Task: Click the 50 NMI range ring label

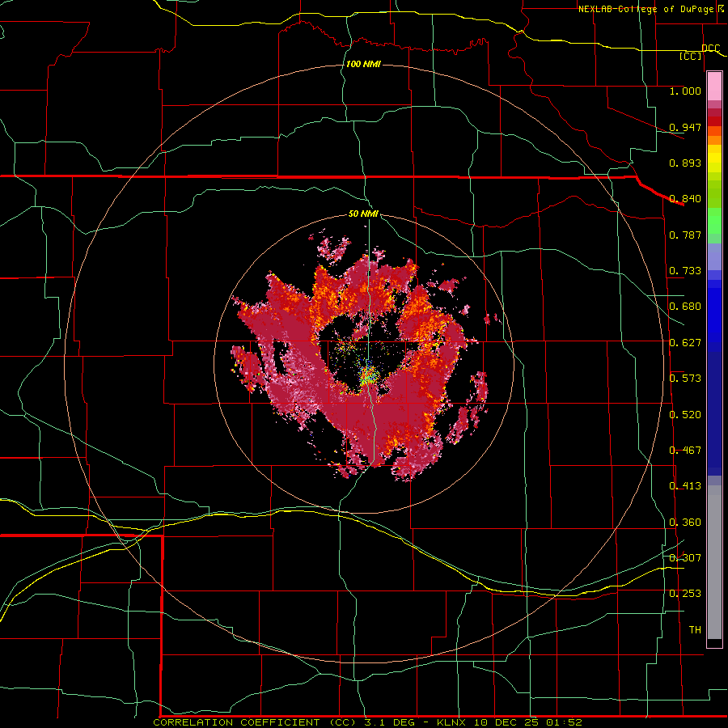Action: pos(363,214)
